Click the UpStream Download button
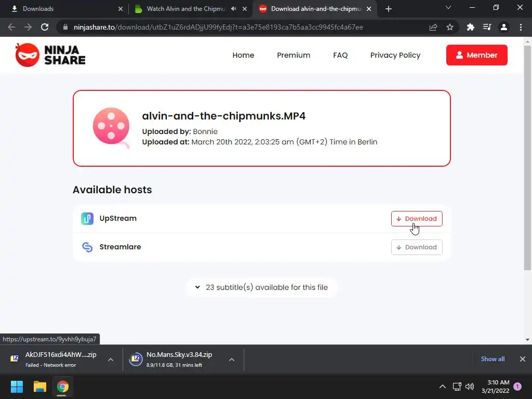Screen dimensions: 532x399 pyautogui.click(x=417, y=219)
